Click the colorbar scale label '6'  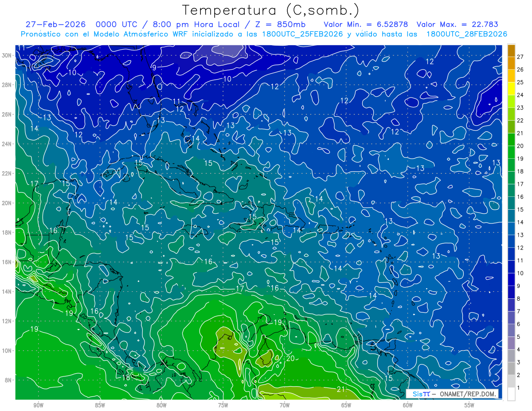coord(519,324)
